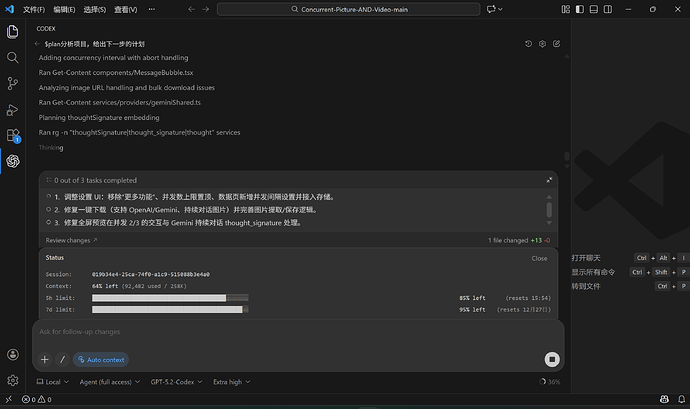690x409 pixels.
Task: Open the more menus ellipsis
Action: pyautogui.click(x=152, y=9)
